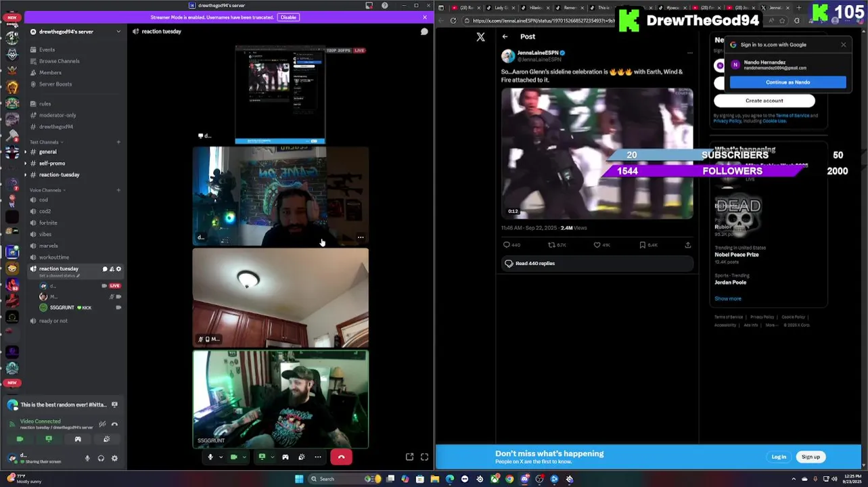
Task: Open screen share options dropdown in call bar
Action: (x=272, y=457)
